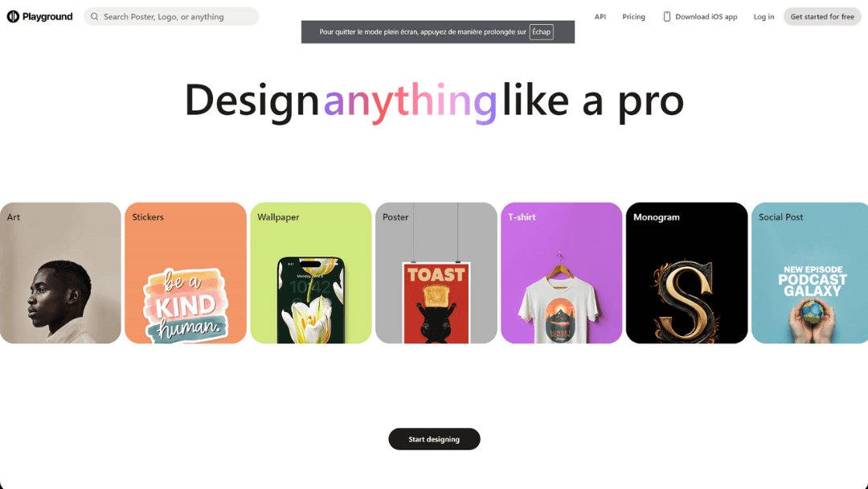Click the Playground wordmark text
The height and width of the screenshot is (489, 868).
coord(47,17)
